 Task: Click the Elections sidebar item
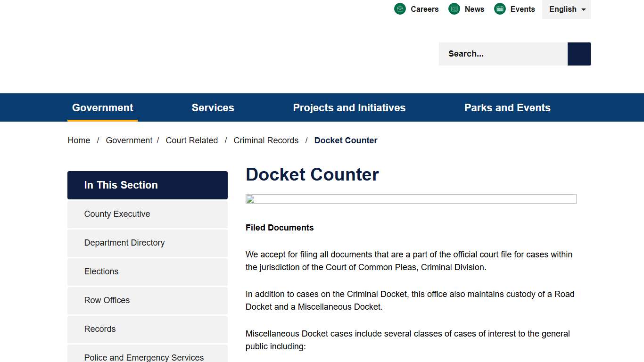pyautogui.click(x=101, y=271)
